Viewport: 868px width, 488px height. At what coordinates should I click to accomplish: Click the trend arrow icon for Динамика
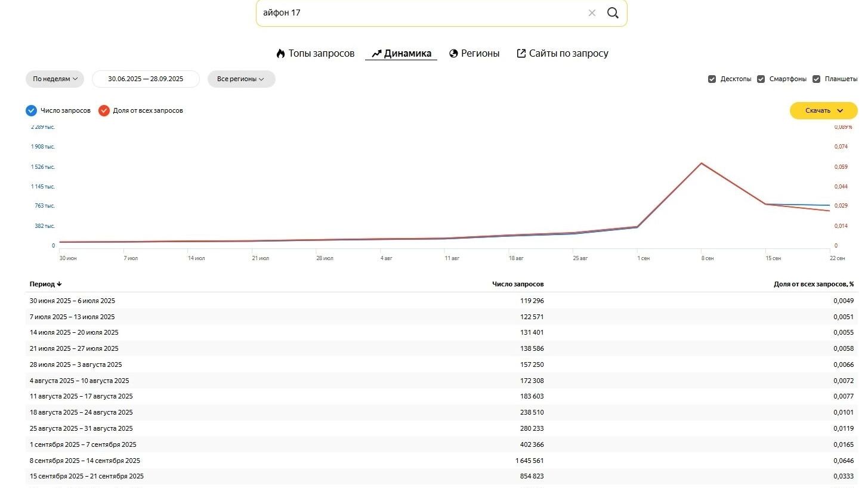(x=376, y=54)
